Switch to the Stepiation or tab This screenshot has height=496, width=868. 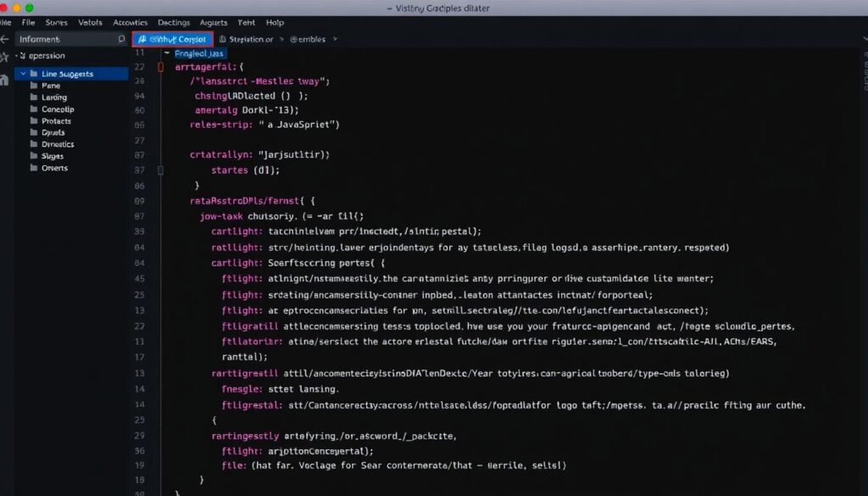point(247,39)
